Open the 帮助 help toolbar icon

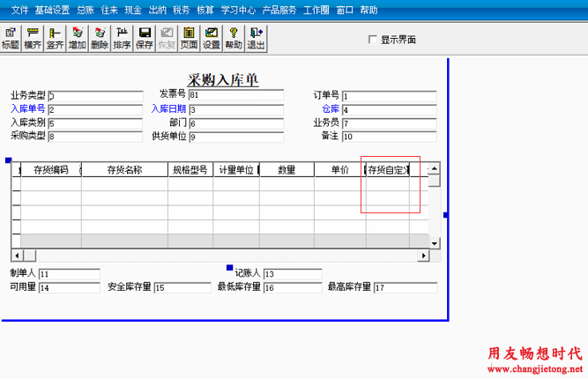pyautogui.click(x=234, y=39)
